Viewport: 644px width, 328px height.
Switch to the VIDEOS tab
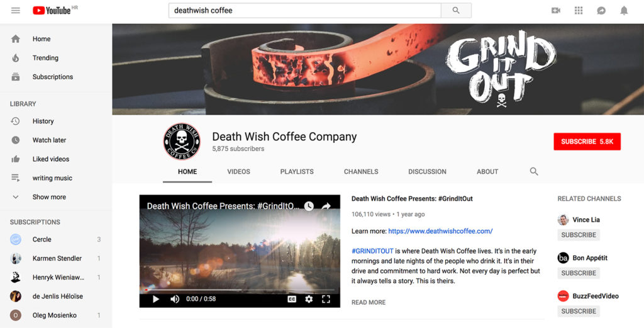tap(238, 172)
